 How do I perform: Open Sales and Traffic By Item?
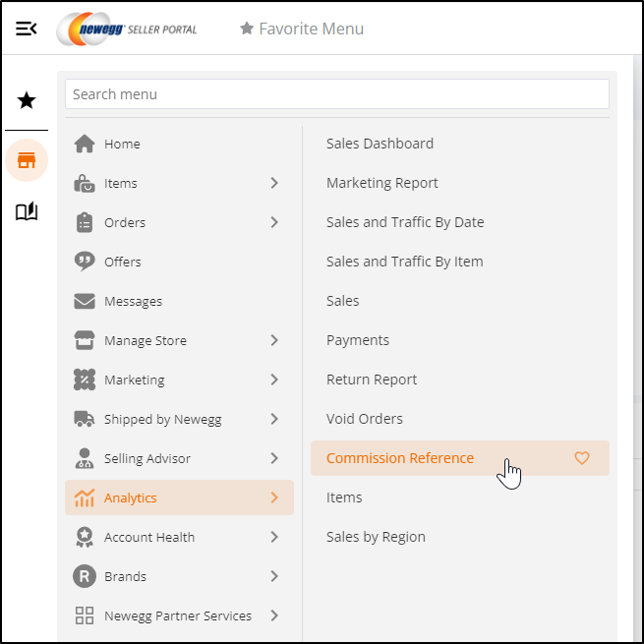(404, 262)
